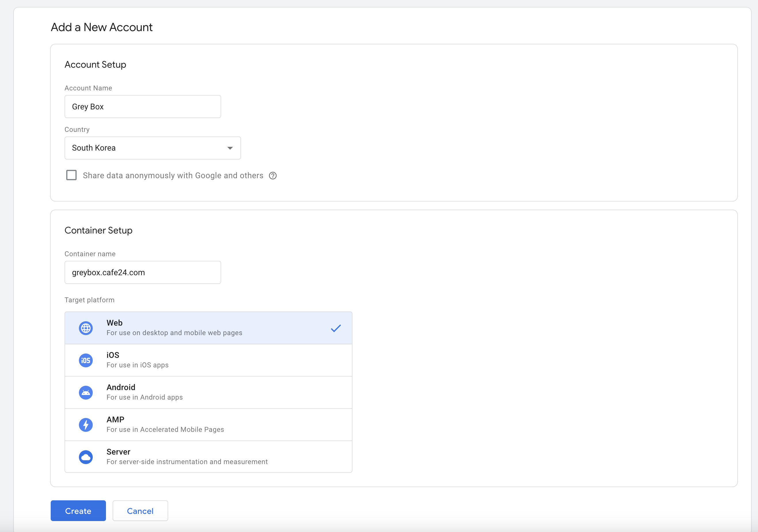The height and width of the screenshot is (532, 758).
Task: Enable share data anonymously checkbox
Action: pos(71,175)
